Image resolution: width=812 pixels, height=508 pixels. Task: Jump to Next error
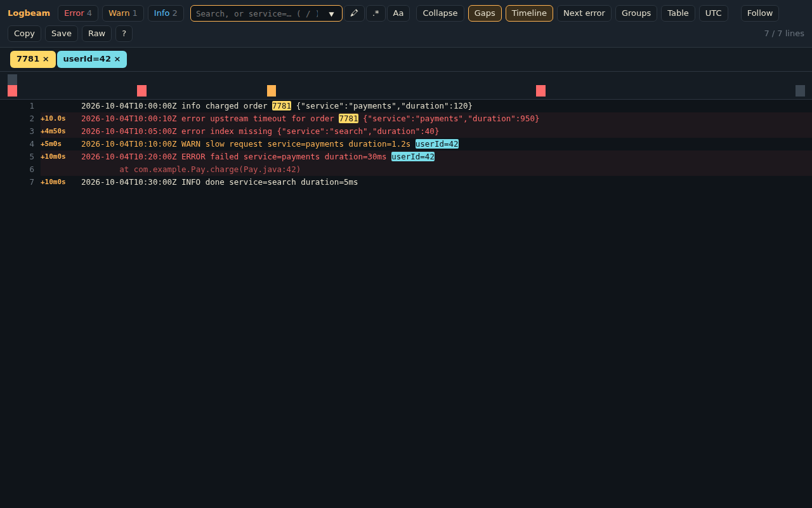click(x=584, y=13)
